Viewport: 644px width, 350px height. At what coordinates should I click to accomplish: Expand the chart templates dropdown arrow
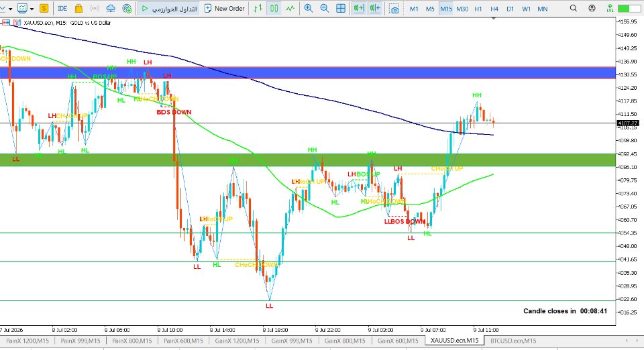32,9
